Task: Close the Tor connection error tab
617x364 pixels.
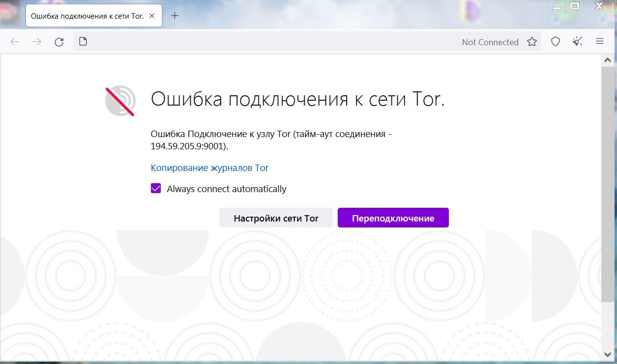Action: click(x=152, y=16)
